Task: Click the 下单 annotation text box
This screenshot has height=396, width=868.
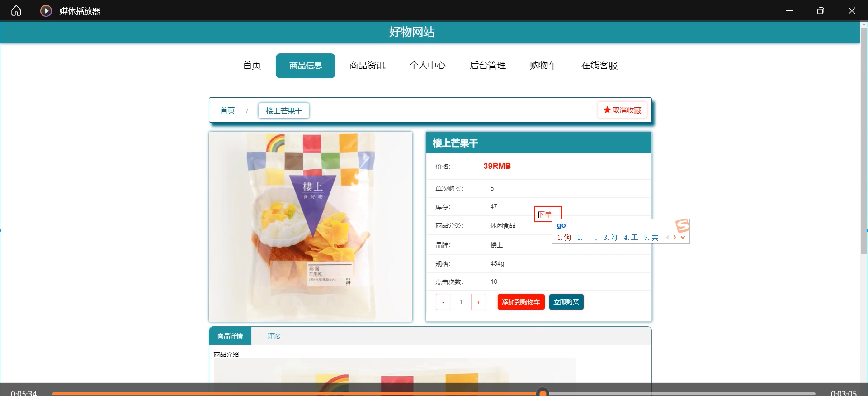Action: point(548,214)
